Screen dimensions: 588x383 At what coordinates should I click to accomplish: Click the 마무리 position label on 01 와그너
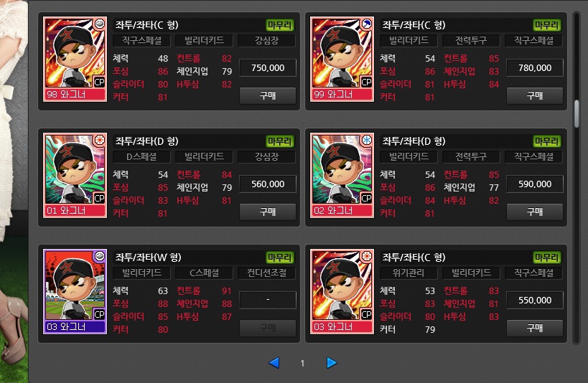click(280, 141)
